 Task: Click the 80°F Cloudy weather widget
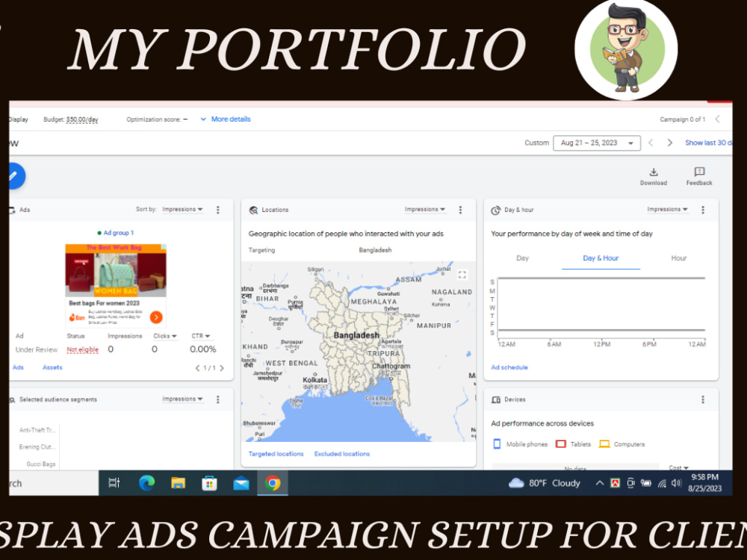(x=544, y=483)
